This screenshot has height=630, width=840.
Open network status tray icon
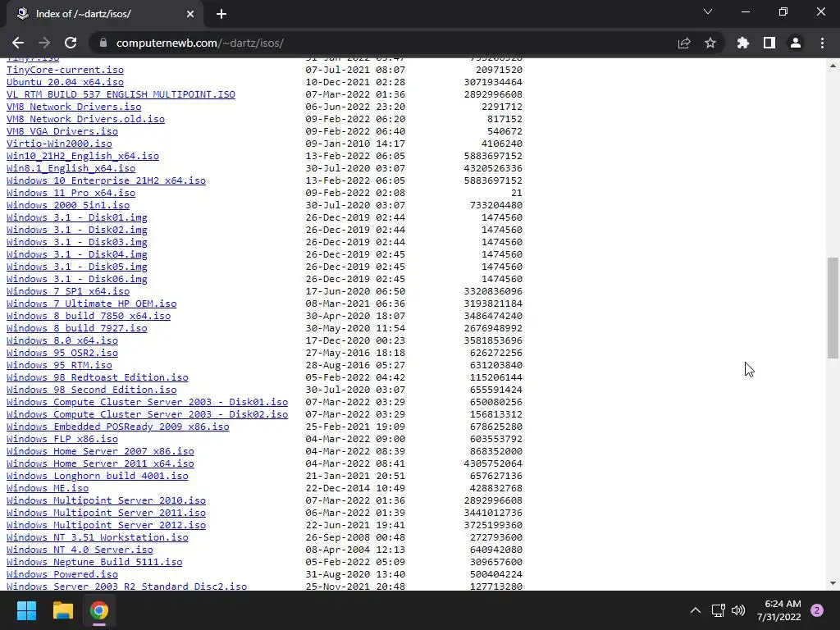(x=718, y=610)
